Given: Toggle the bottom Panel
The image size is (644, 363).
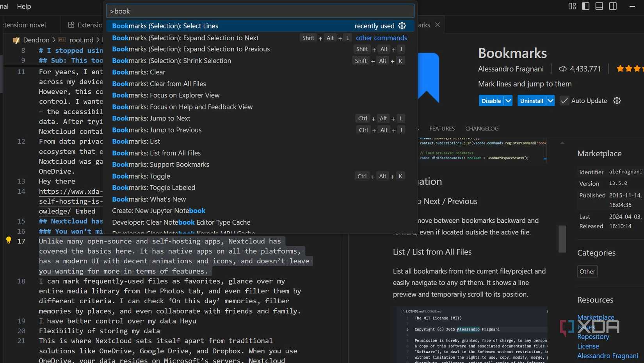Looking at the screenshot, I should (x=599, y=6).
